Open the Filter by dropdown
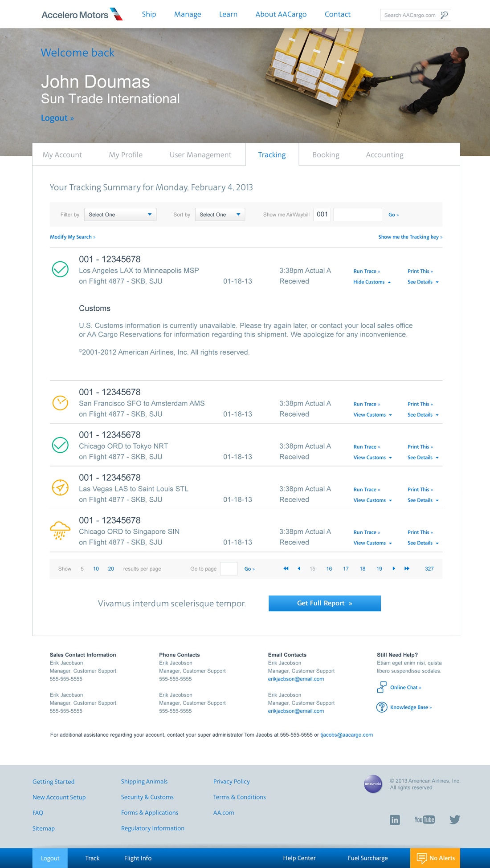 (x=120, y=215)
